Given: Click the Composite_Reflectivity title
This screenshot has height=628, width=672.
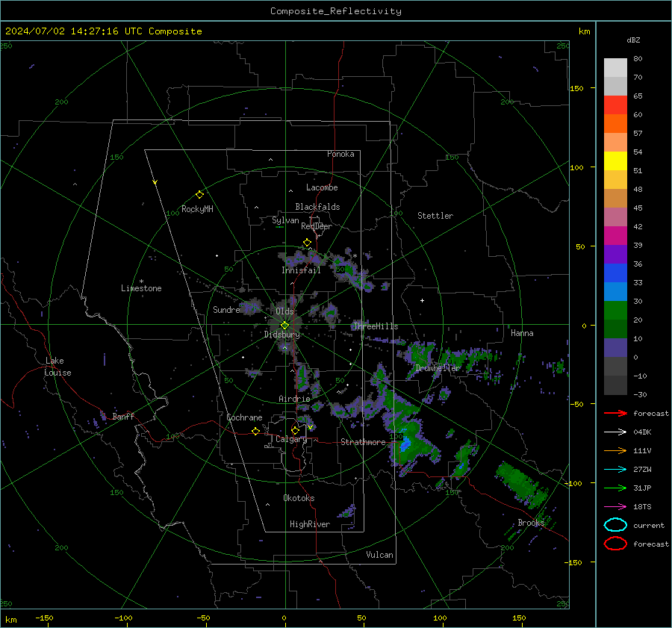Looking at the screenshot, I should pos(336,11).
